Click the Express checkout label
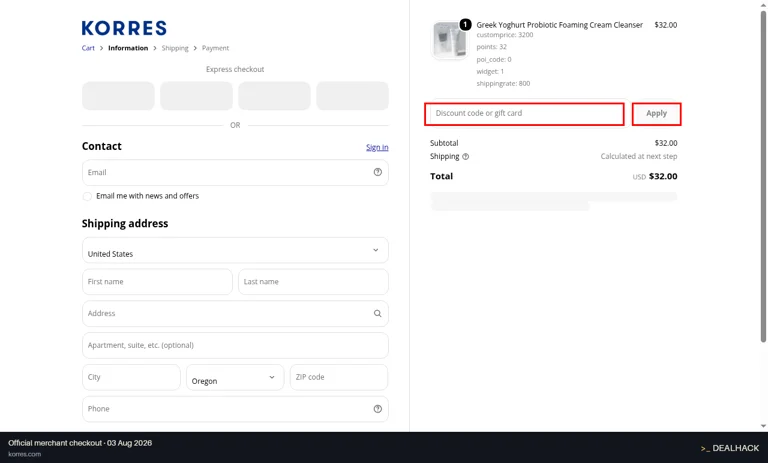The image size is (768, 463). pyautogui.click(x=235, y=70)
